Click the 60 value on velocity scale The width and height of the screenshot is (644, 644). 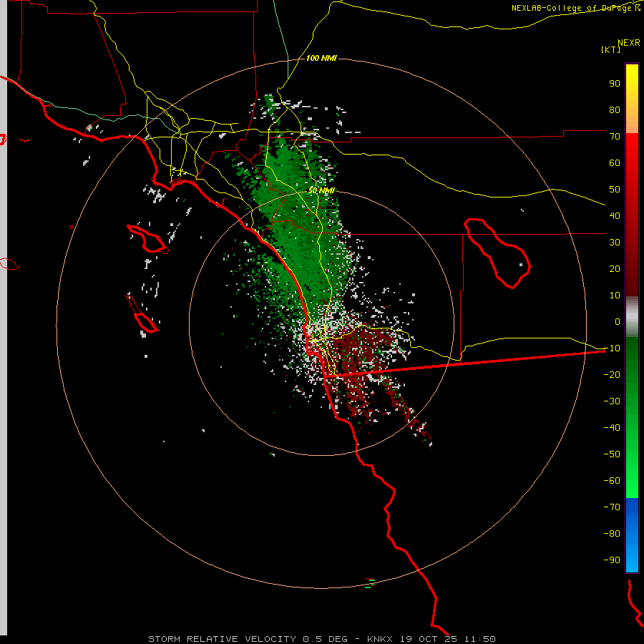pos(615,163)
